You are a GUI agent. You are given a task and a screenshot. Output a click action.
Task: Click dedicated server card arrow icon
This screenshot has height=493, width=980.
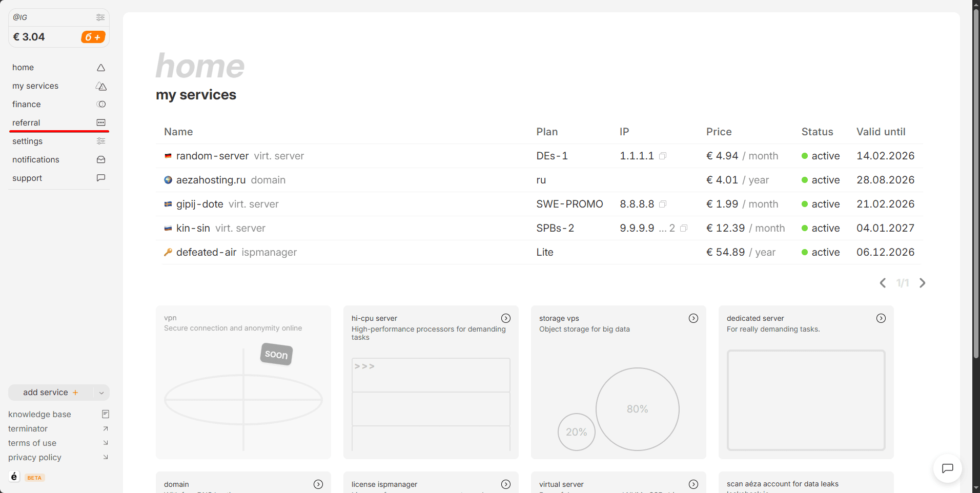click(881, 318)
